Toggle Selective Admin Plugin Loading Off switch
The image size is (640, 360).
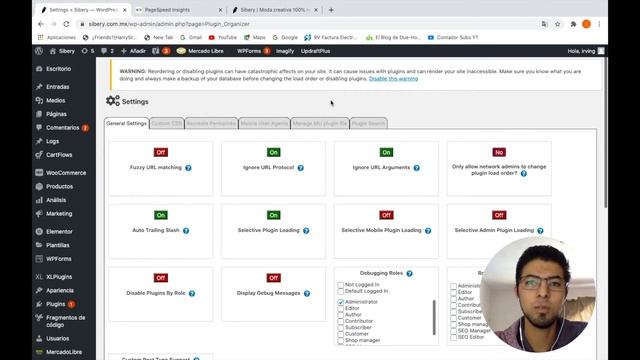click(x=499, y=215)
